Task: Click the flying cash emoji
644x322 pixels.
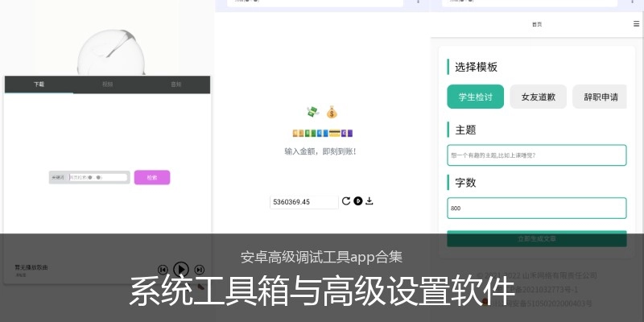Action: click(312, 111)
